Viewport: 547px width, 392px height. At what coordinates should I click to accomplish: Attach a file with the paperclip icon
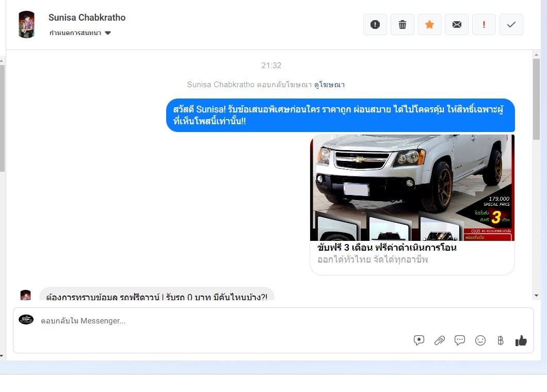pos(439,340)
